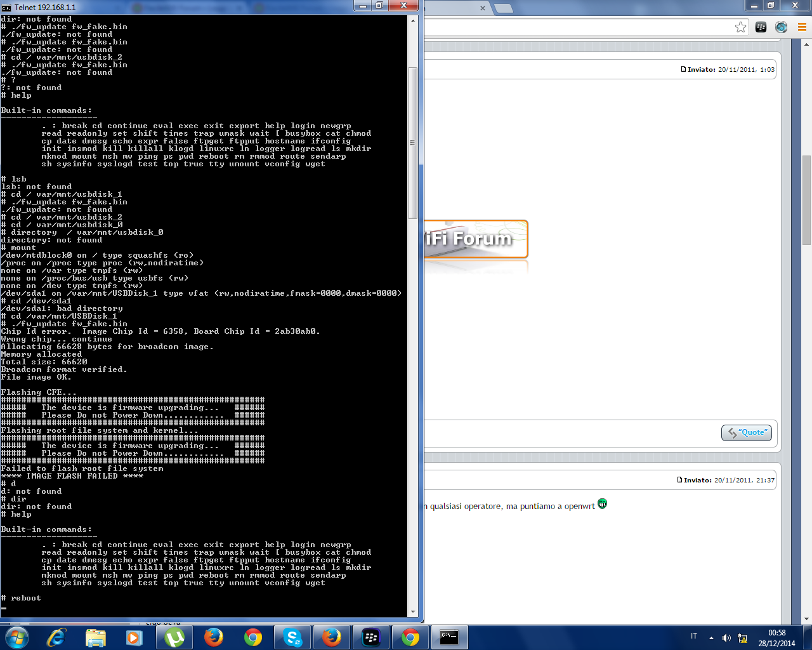Open the Telnet window system menu icon

[6, 7]
